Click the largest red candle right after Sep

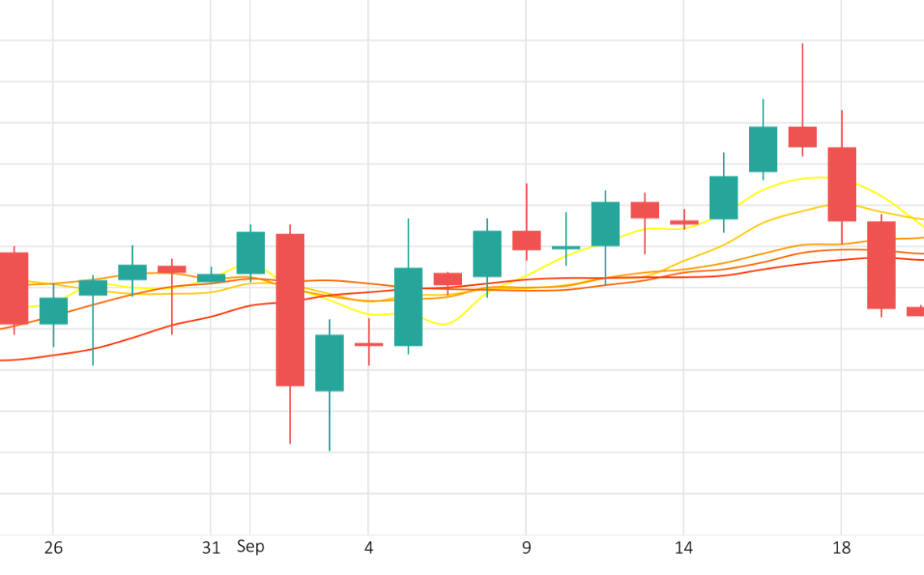(x=290, y=309)
